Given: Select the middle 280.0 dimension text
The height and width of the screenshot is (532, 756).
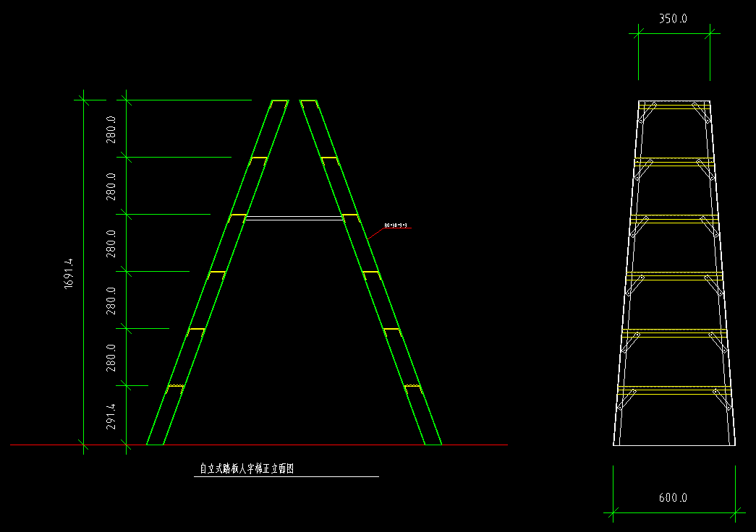Looking at the screenshot, I should pos(112,243).
